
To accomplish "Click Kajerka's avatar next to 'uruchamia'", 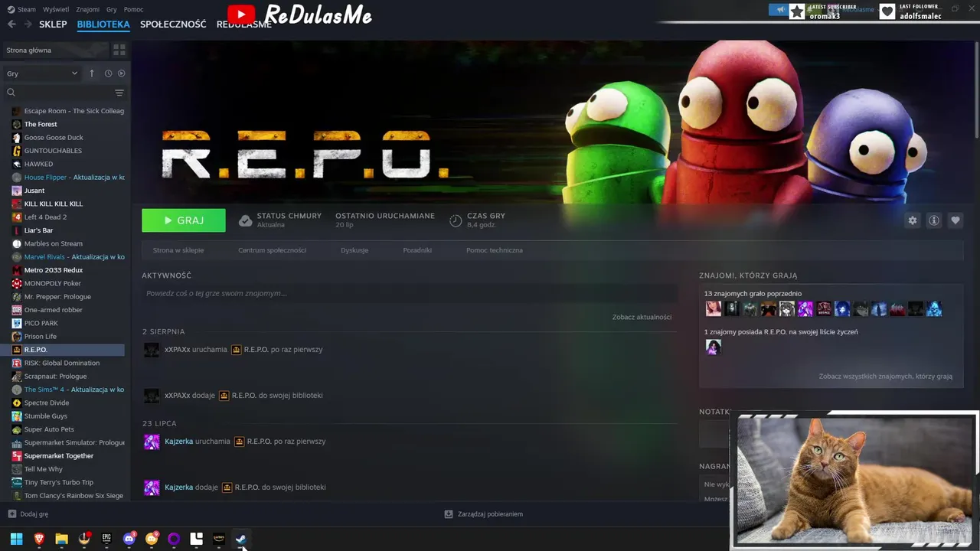I will pyautogui.click(x=152, y=442).
